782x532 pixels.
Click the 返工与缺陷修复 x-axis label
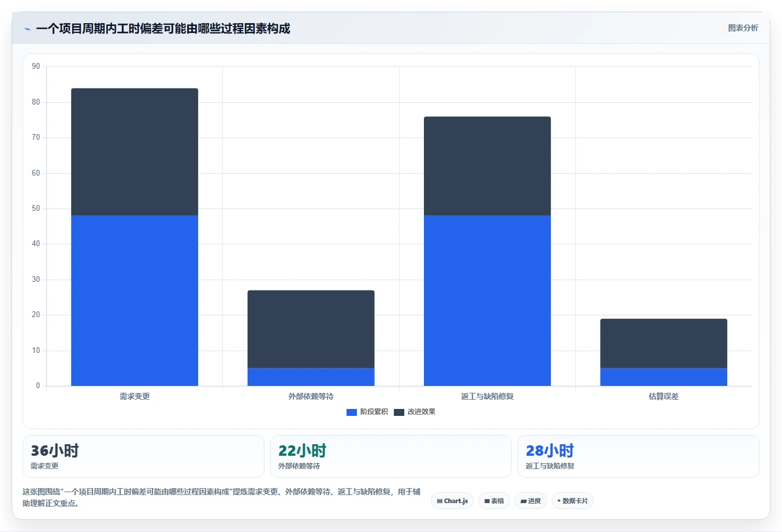(487, 396)
